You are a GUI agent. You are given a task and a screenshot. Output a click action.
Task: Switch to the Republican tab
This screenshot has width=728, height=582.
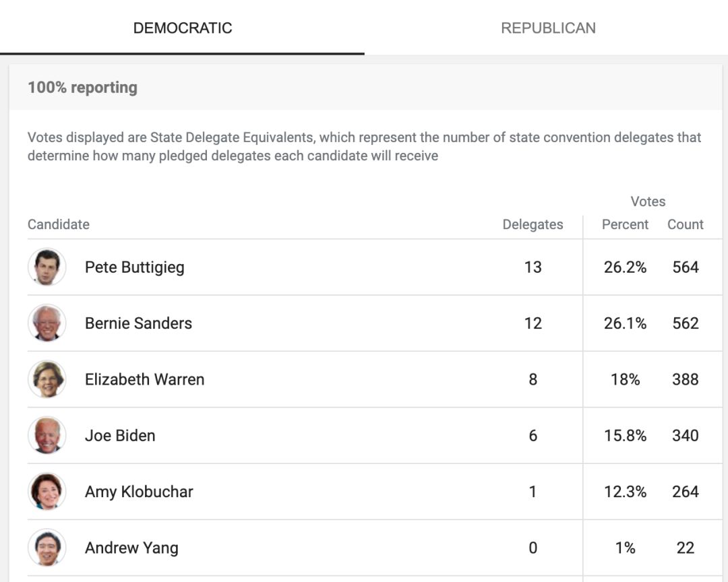[x=548, y=28]
